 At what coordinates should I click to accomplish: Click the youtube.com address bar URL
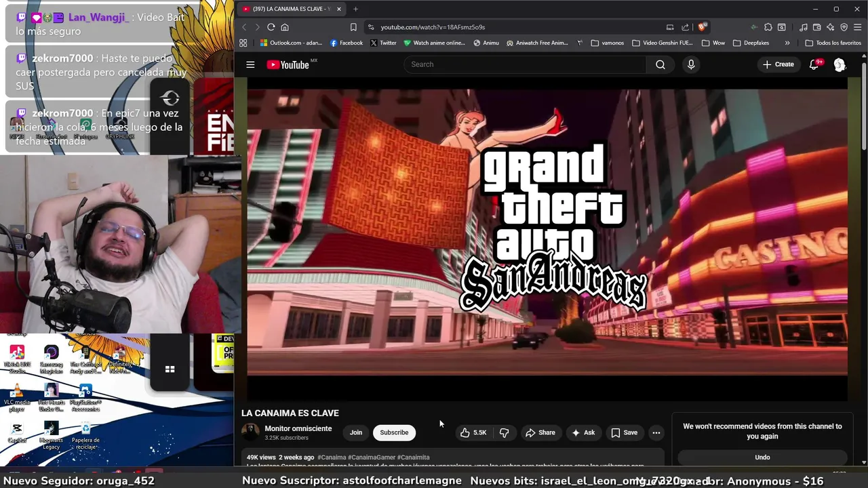433,27
